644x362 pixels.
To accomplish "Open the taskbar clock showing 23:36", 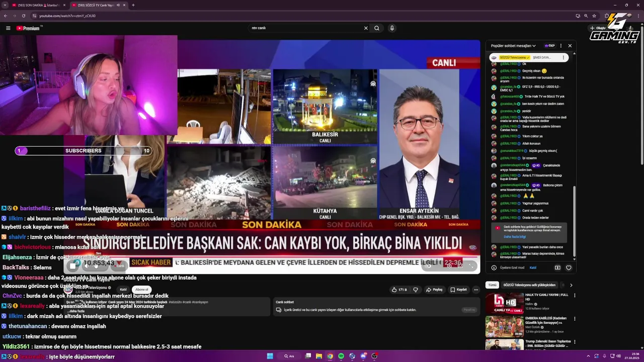I will (631, 356).
